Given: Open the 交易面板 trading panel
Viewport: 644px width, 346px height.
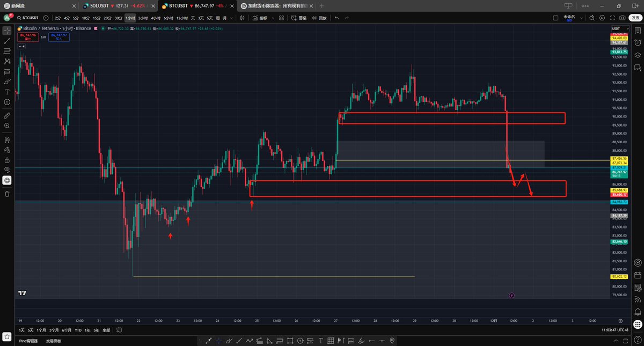Looking at the screenshot, I should pos(54,341).
